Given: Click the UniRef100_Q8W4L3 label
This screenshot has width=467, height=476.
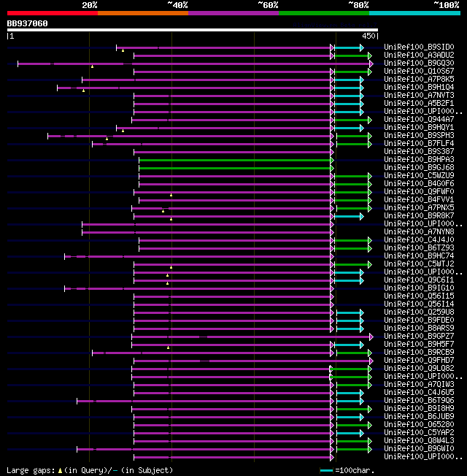Looking at the screenshot, I should pos(419,440).
